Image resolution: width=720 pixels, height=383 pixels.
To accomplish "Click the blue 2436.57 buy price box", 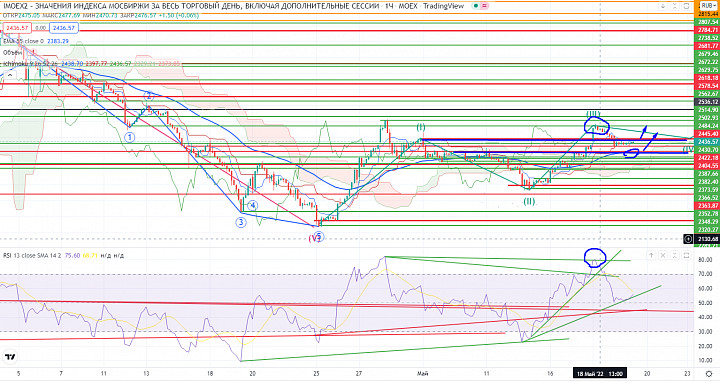I will 63,28.
